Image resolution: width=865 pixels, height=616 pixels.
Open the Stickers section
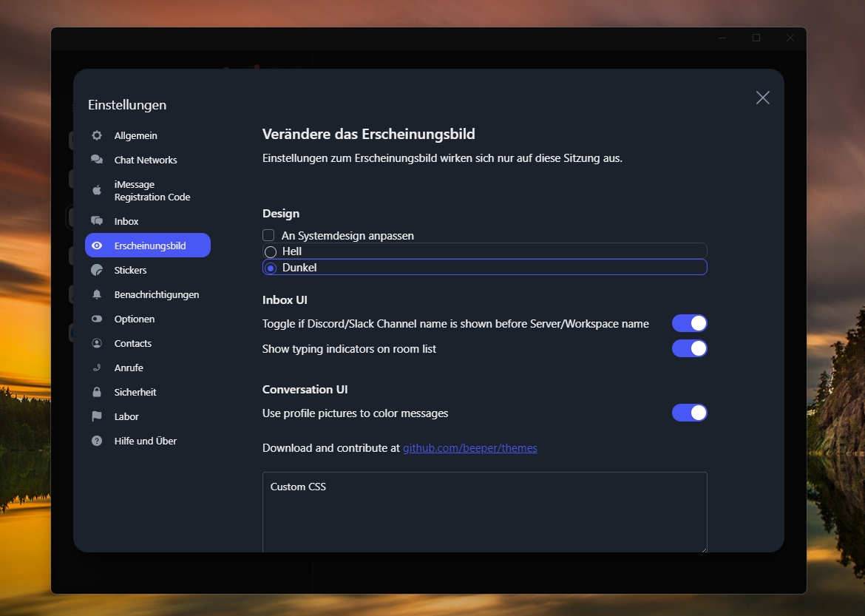tap(148, 270)
